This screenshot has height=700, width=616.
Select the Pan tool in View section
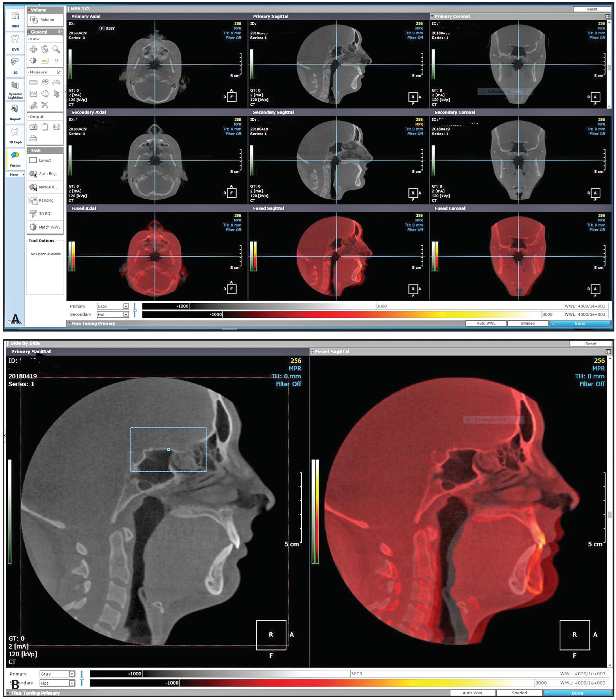pos(33,49)
